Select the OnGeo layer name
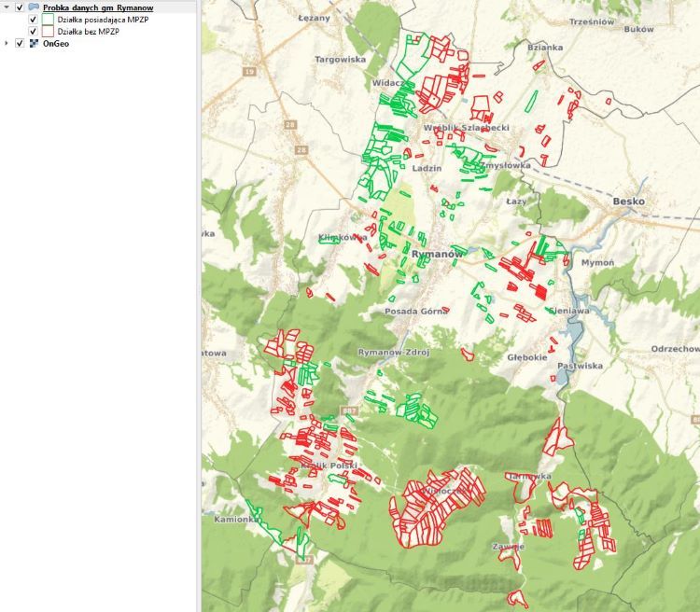The image size is (700, 612). click(58, 43)
